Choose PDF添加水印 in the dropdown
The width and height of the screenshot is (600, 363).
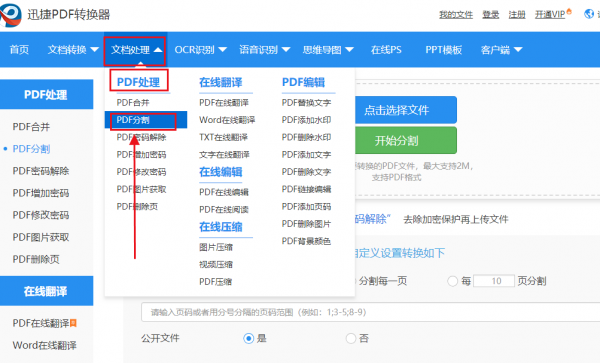point(307,120)
